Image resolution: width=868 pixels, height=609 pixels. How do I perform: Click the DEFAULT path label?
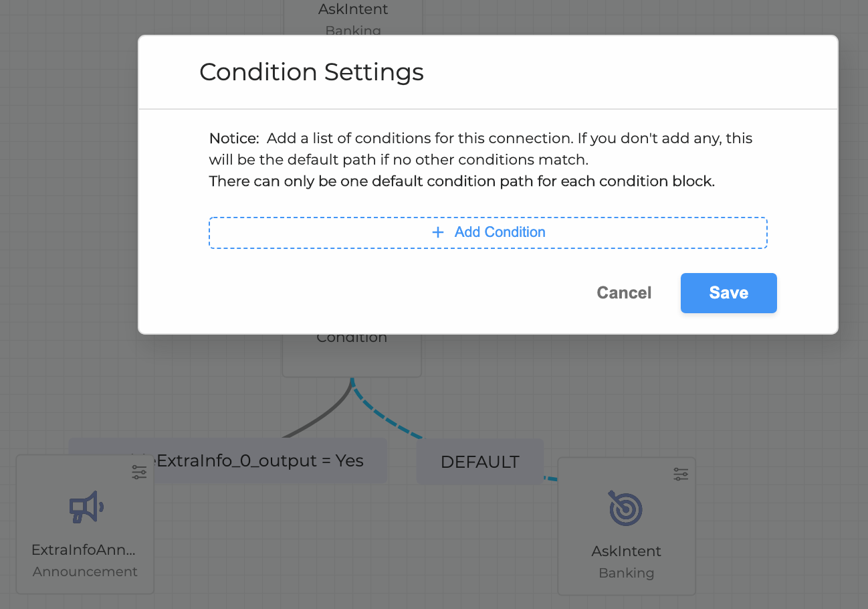pos(480,462)
